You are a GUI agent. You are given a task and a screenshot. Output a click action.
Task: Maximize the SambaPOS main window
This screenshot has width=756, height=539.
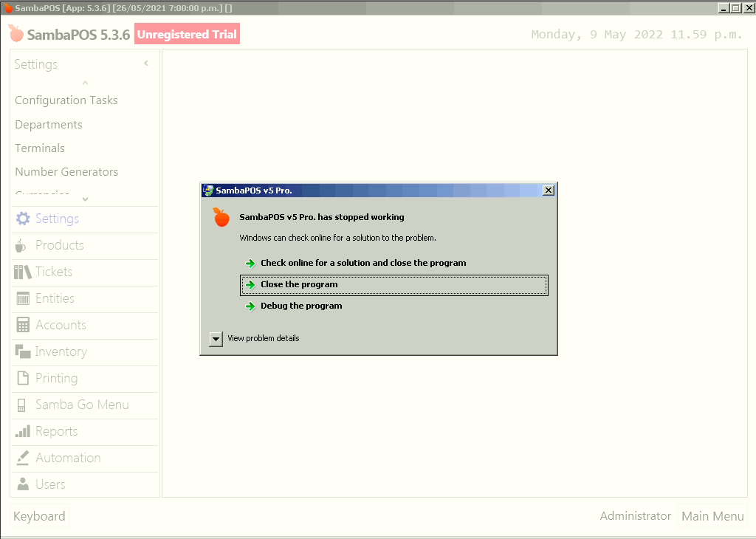pos(736,8)
